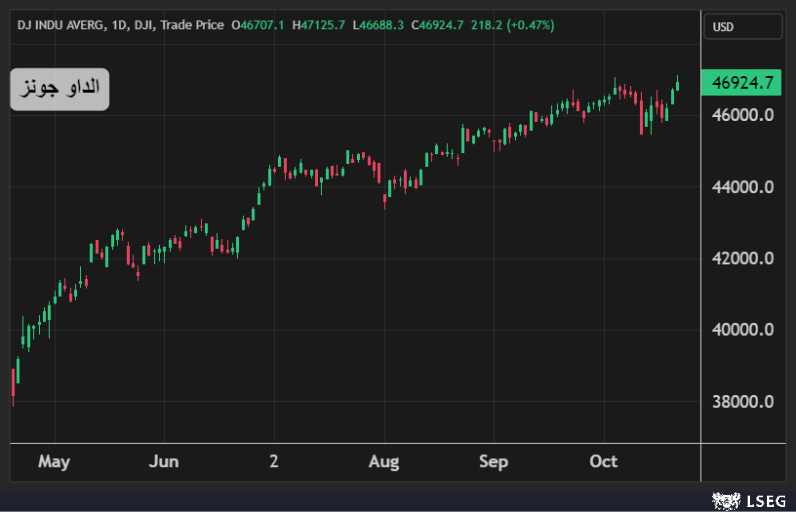Click the 44000.0 price axis label

point(741,187)
